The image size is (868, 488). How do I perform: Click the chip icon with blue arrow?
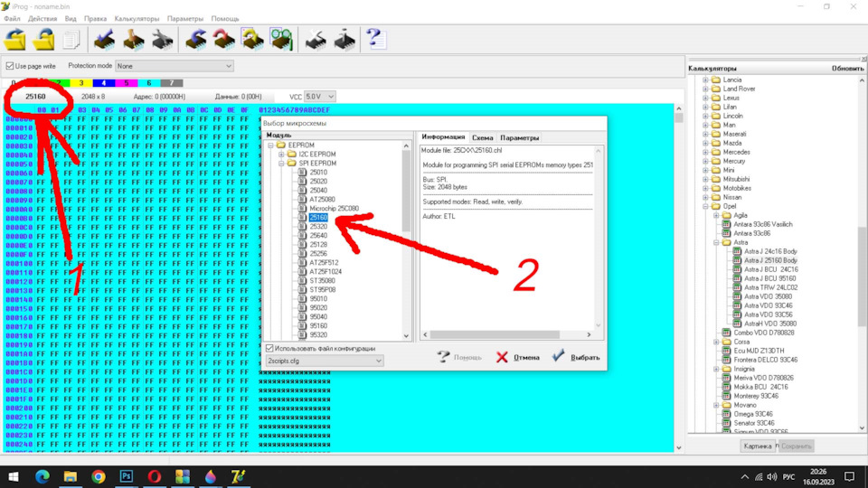point(195,40)
